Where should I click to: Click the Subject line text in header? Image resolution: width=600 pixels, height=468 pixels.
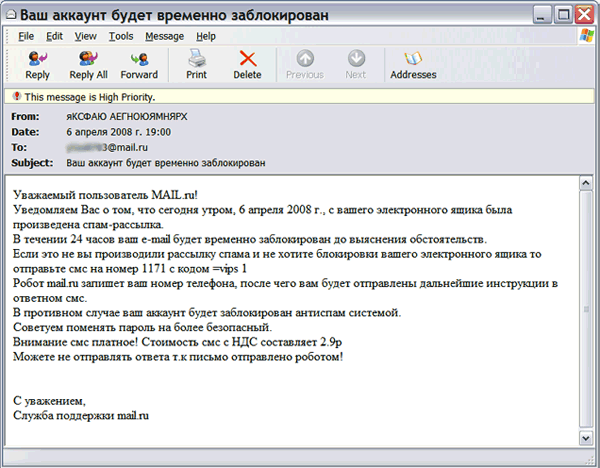point(166,163)
